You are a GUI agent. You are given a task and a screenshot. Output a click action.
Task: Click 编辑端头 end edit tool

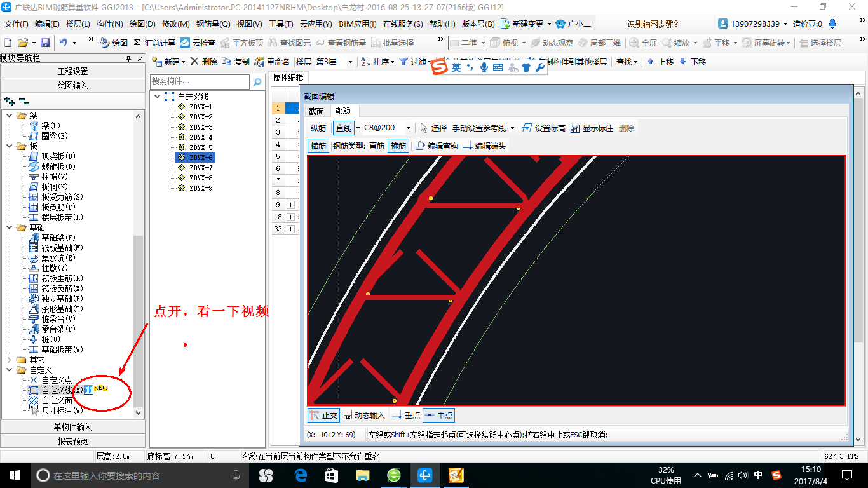[484, 146]
